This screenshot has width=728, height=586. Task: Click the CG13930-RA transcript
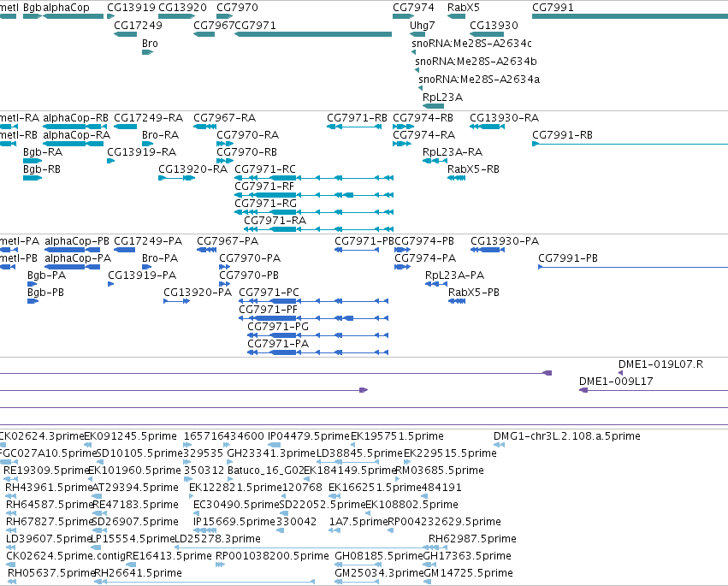click(x=487, y=127)
